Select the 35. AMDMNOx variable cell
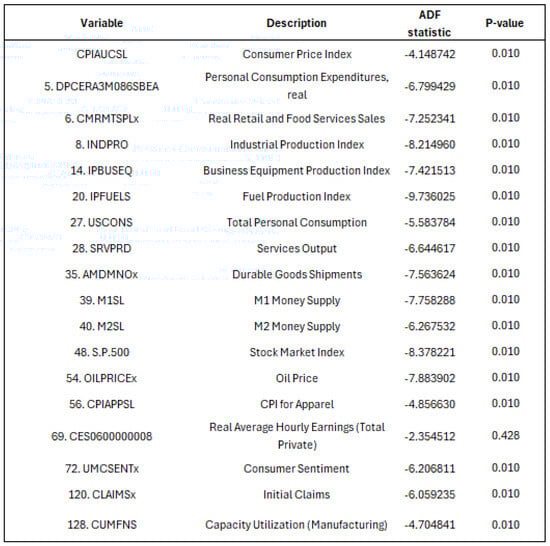This screenshot has height=546, width=550. pyautogui.click(x=102, y=274)
